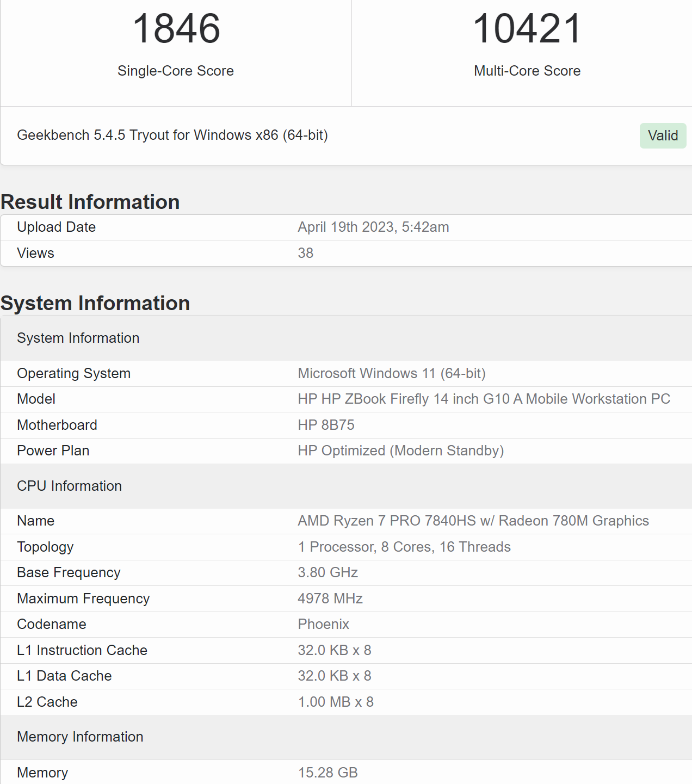692x784 pixels.
Task: Click the Views count value 38
Action: pyautogui.click(x=305, y=253)
